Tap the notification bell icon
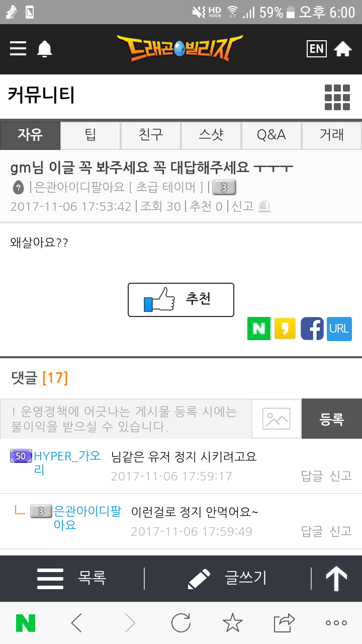The height and width of the screenshot is (644, 362). tap(45, 49)
